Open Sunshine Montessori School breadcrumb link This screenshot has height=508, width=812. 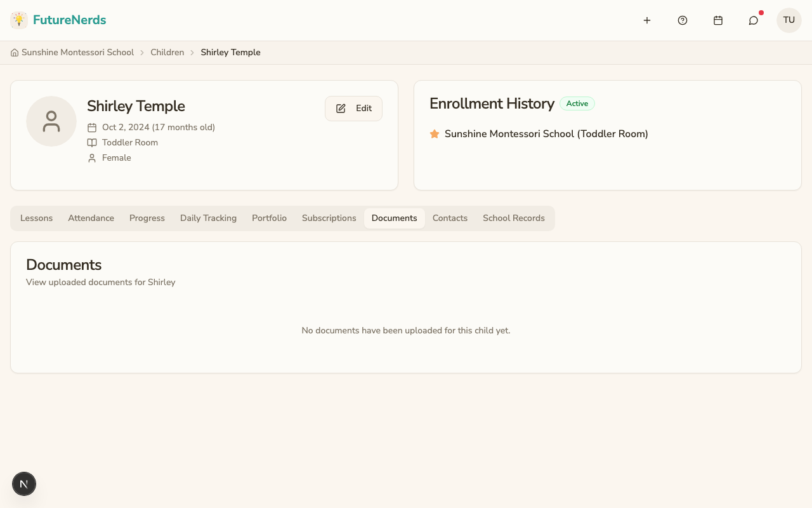pyautogui.click(x=77, y=52)
